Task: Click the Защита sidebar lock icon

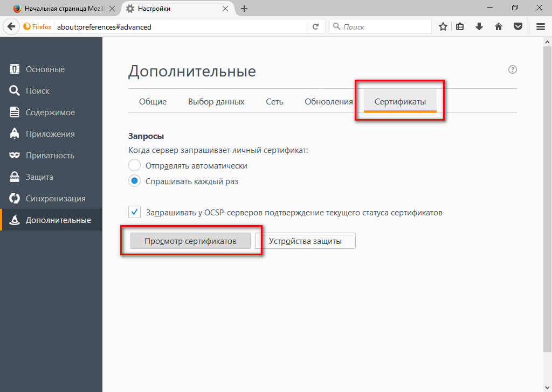Action: point(14,177)
